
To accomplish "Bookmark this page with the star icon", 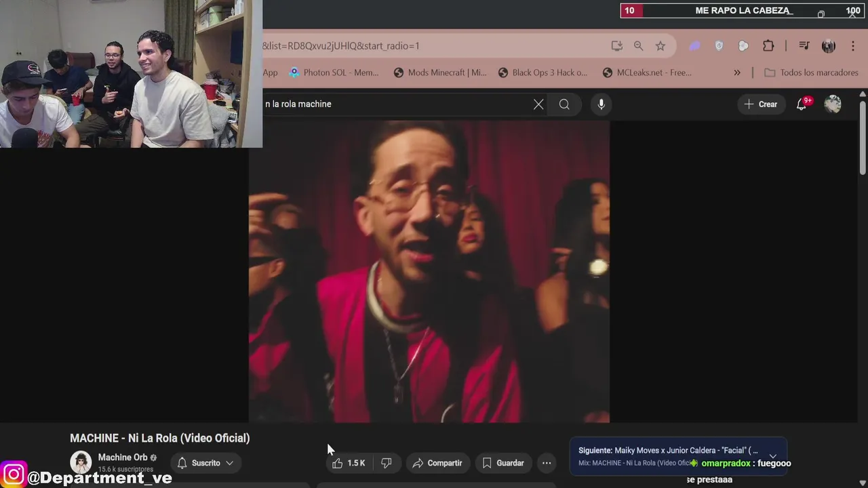I will tap(660, 46).
